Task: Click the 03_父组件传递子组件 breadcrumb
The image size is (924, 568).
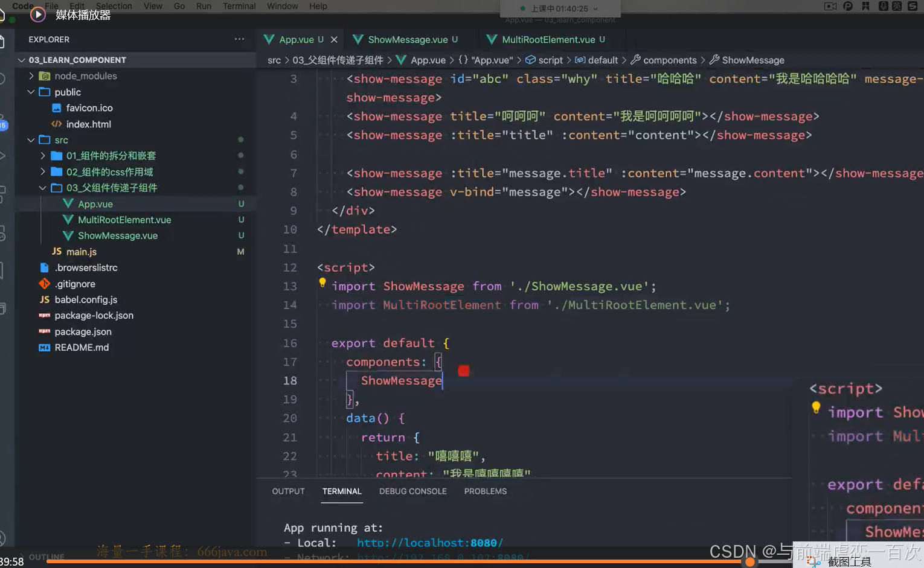Action: pyautogui.click(x=338, y=60)
